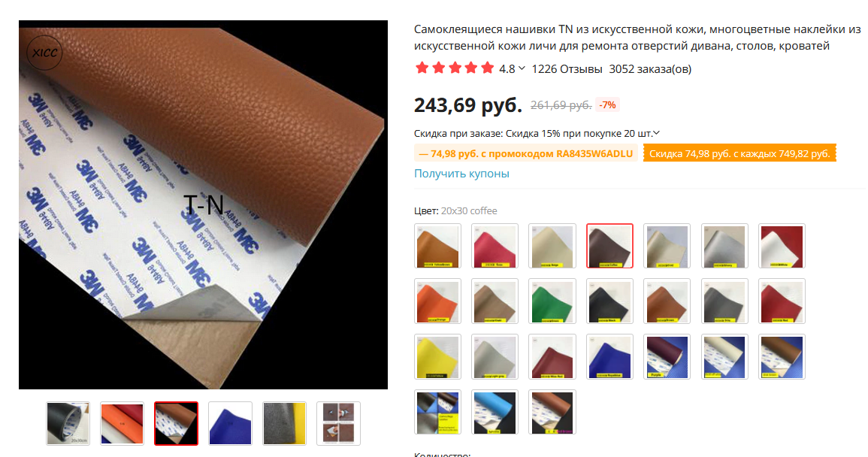Click the orange 74,98 руб. discount banner
This screenshot has width=868, height=457.
pyautogui.click(x=739, y=153)
